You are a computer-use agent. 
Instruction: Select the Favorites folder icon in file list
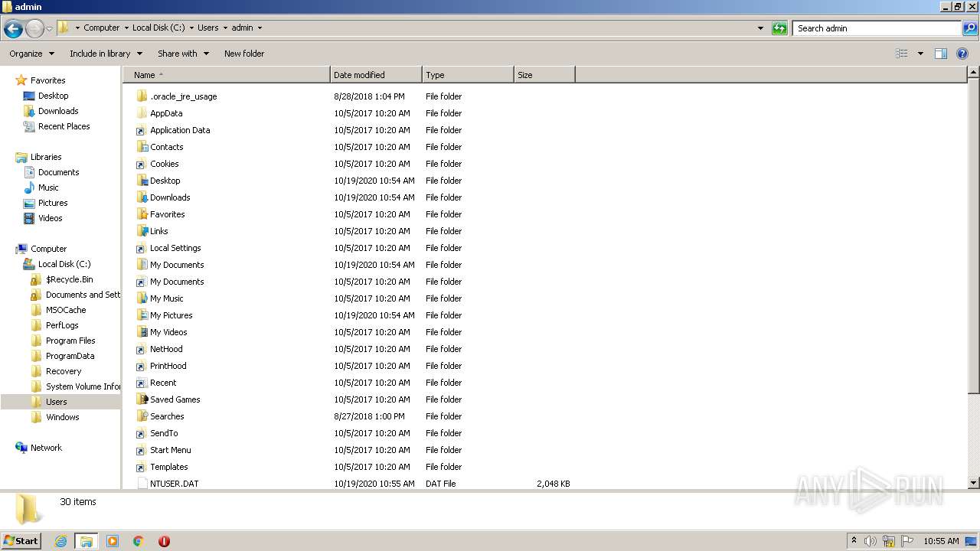click(142, 214)
